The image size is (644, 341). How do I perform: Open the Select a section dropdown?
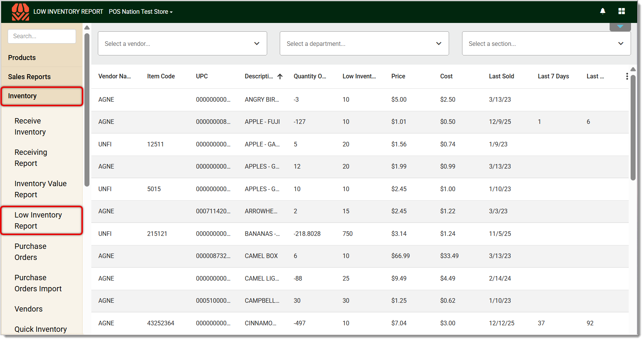[546, 44]
